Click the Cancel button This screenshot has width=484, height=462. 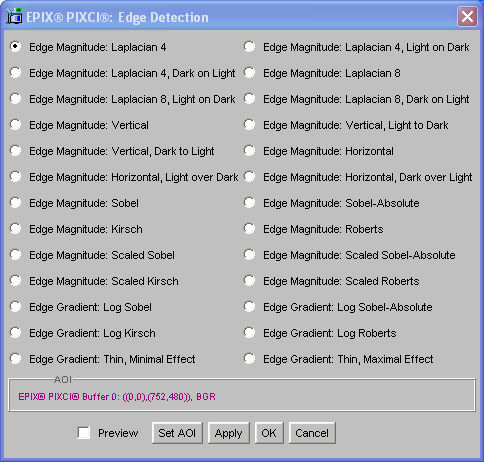click(312, 433)
